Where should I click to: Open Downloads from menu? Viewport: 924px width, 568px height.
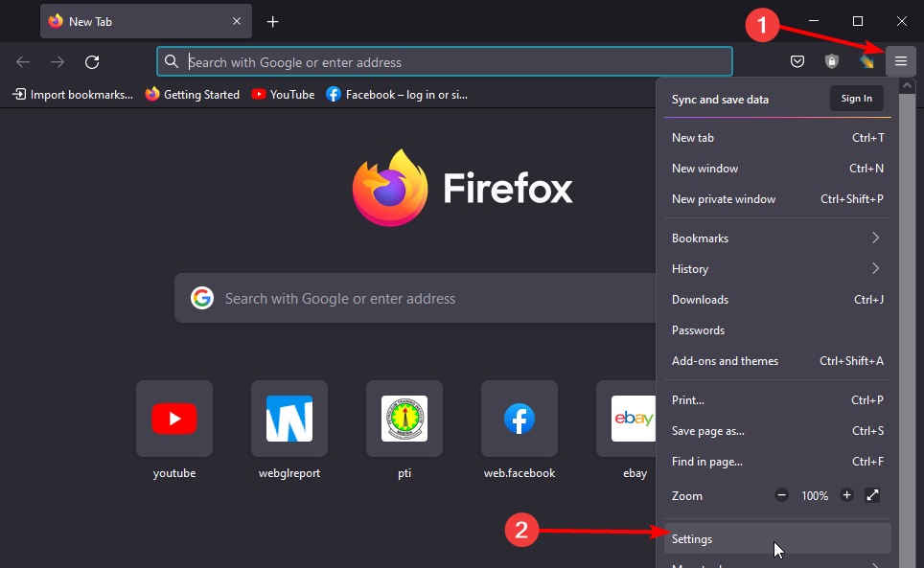777,300
